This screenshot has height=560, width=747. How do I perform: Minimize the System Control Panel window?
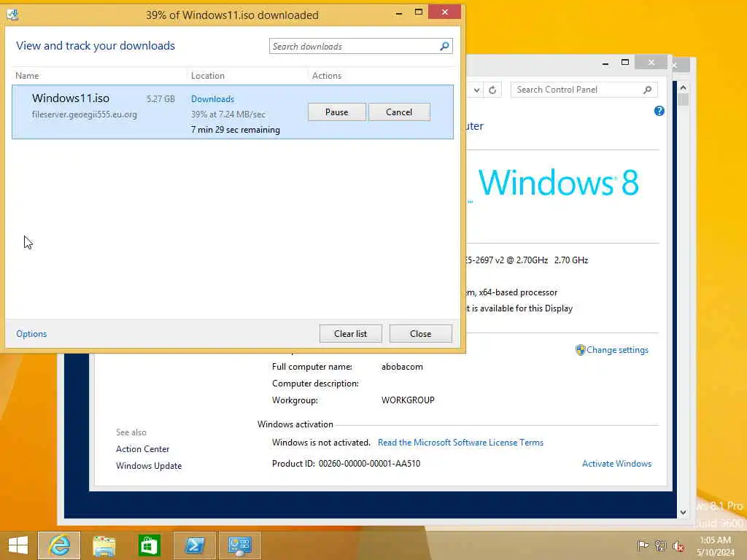605,63
